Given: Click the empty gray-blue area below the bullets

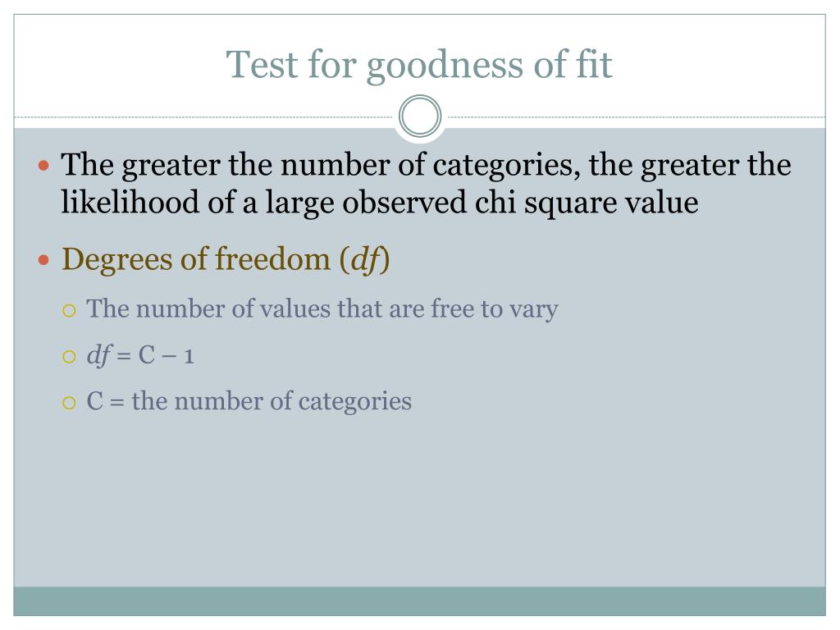Looking at the screenshot, I should [x=419, y=498].
